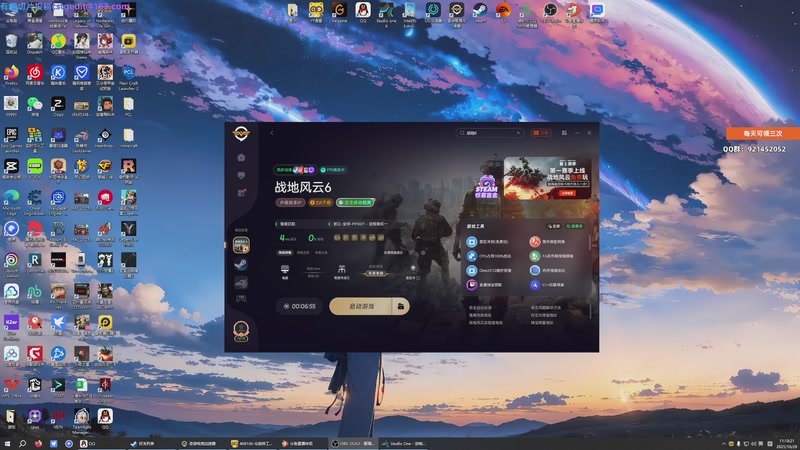
Task: Click the EA download orange tag
Action: [x=321, y=203]
